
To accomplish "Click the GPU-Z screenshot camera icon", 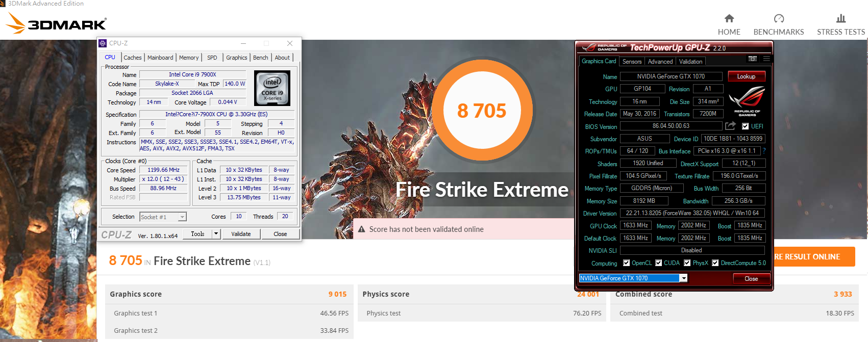I will click(x=752, y=59).
